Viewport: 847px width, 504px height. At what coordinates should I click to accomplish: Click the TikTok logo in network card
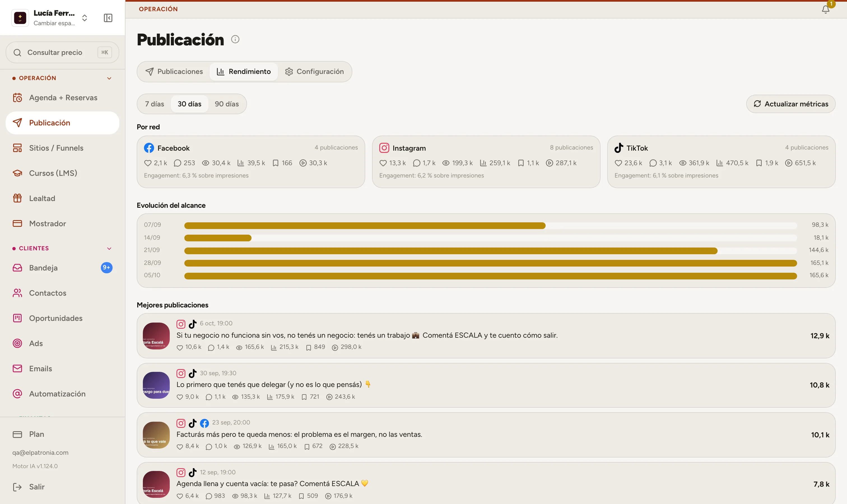(x=619, y=148)
